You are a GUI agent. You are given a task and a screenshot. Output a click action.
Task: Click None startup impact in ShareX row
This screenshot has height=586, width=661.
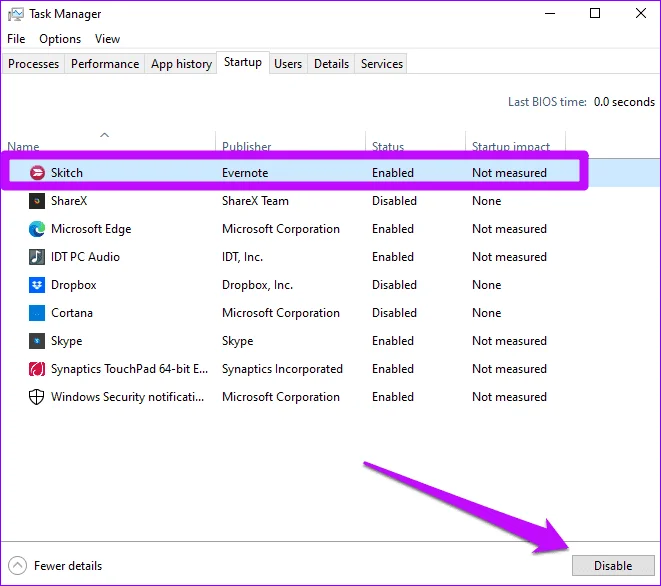pos(486,201)
